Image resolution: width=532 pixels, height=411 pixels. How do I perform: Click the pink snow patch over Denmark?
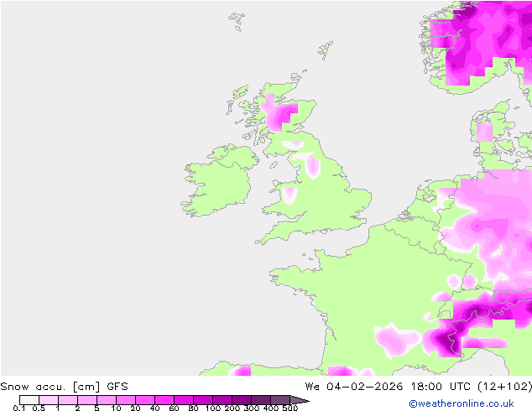pos(484,132)
